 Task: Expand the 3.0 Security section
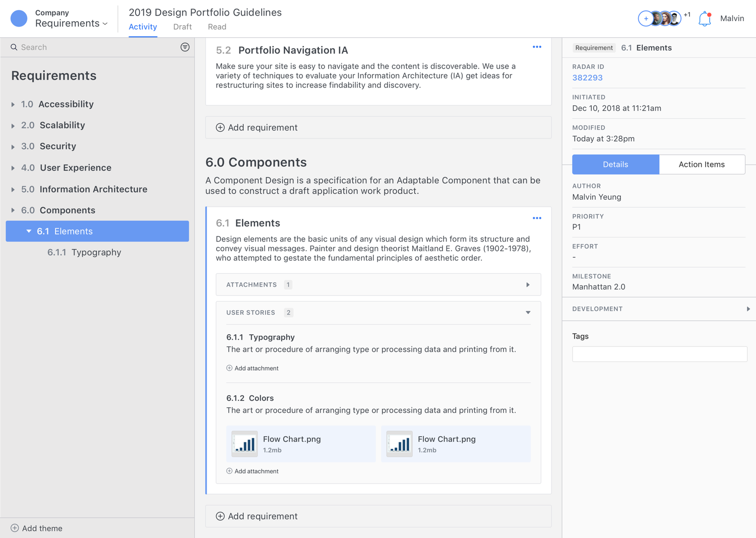[x=13, y=147]
